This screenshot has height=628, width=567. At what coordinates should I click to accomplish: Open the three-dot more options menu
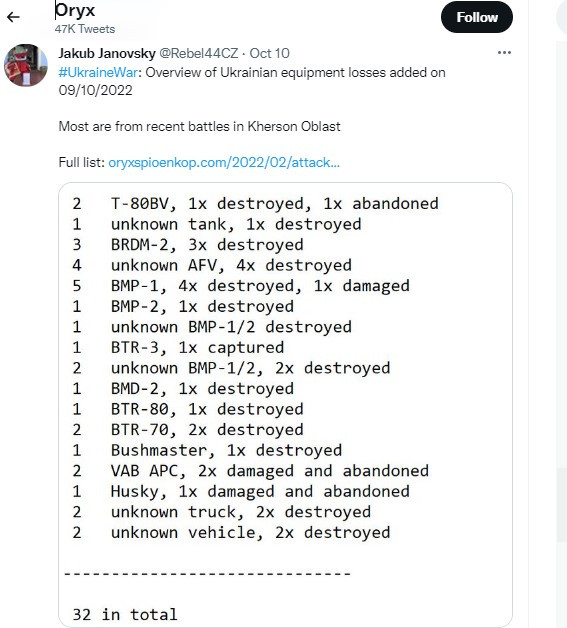click(x=504, y=53)
